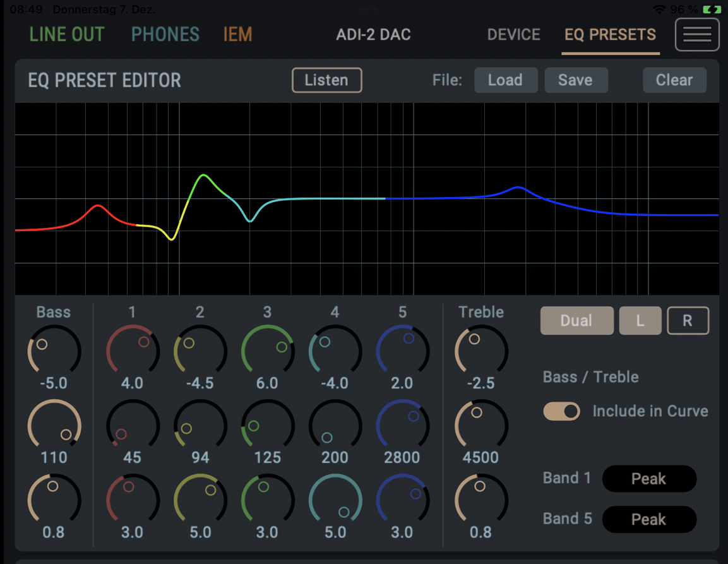The width and height of the screenshot is (728, 564).
Task: Click the Band 1 gain value 4.0
Action: [133, 383]
